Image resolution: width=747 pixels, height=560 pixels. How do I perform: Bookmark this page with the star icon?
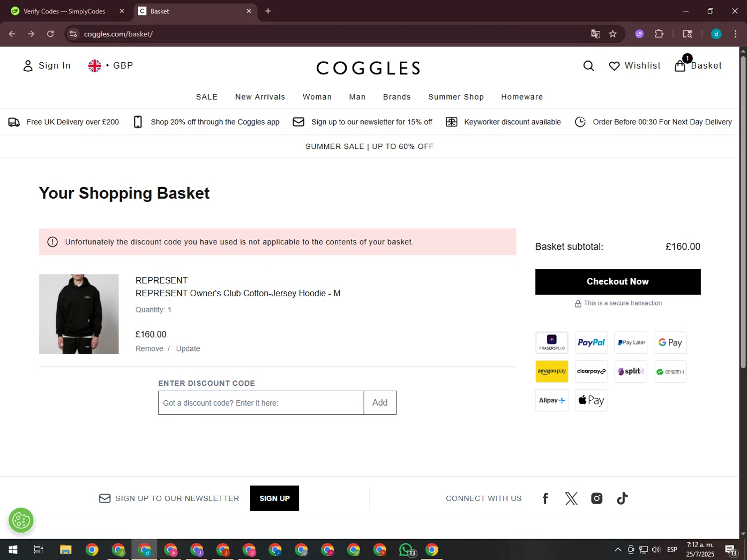click(x=613, y=34)
